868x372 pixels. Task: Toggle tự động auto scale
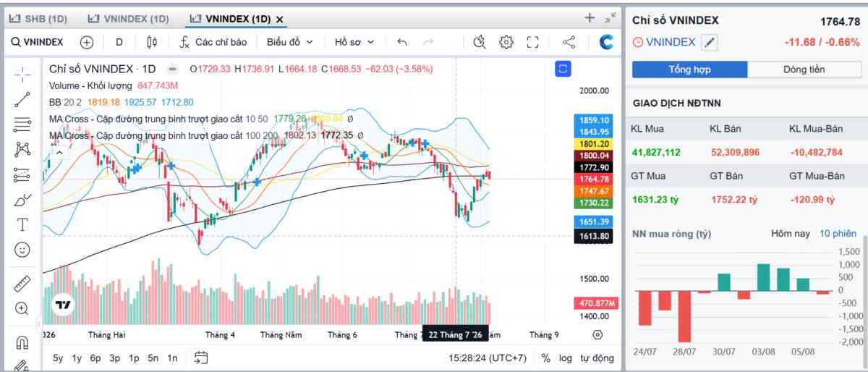597,358
